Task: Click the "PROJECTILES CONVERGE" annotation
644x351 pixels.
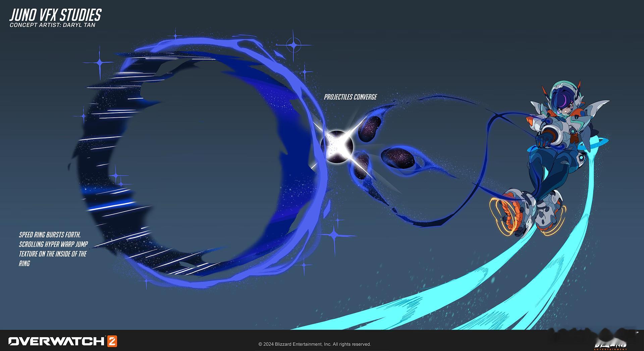Action: [350, 97]
